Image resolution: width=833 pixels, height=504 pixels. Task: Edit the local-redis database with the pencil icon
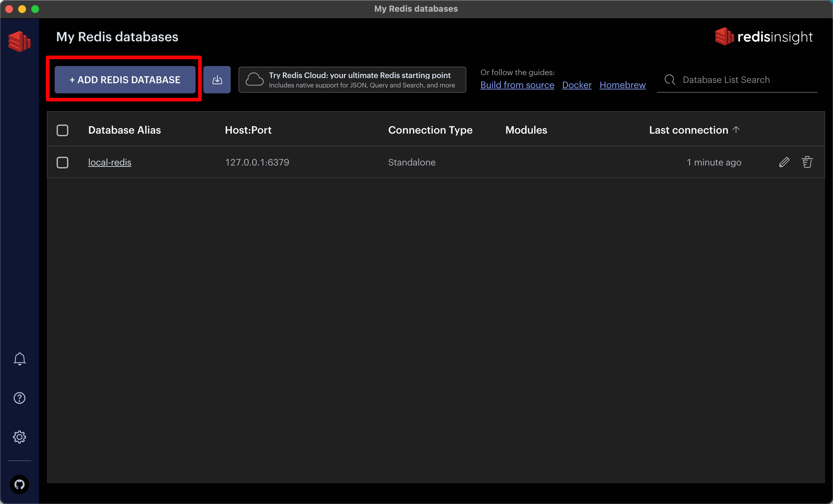(784, 162)
